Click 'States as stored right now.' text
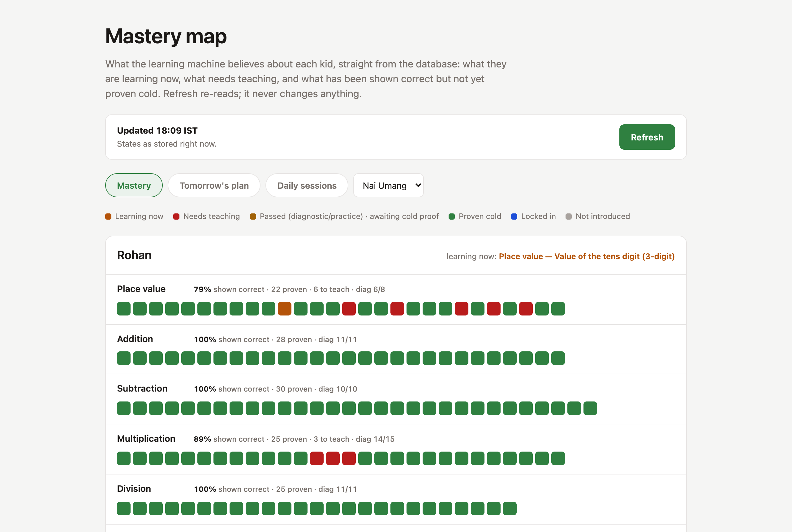The height and width of the screenshot is (532, 792). [x=167, y=144]
